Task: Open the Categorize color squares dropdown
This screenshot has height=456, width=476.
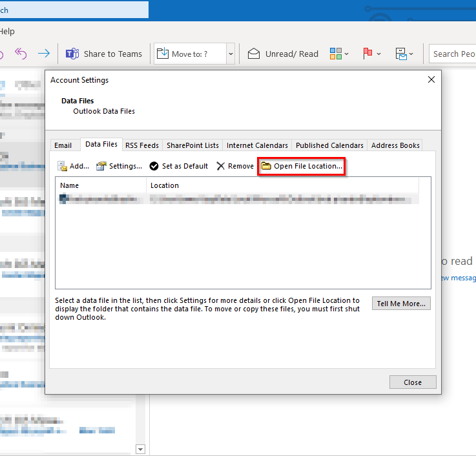Action: [x=339, y=54]
